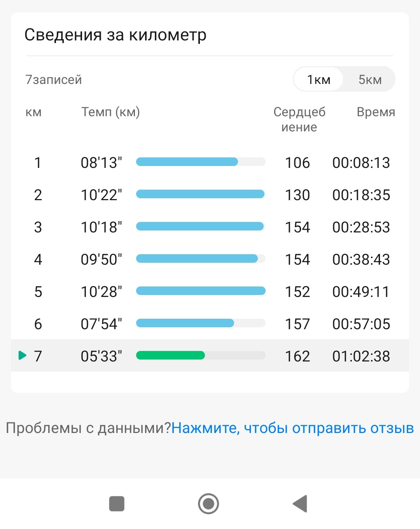
Task: Tap the elapsed time 00:38:43
Action: click(x=361, y=259)
